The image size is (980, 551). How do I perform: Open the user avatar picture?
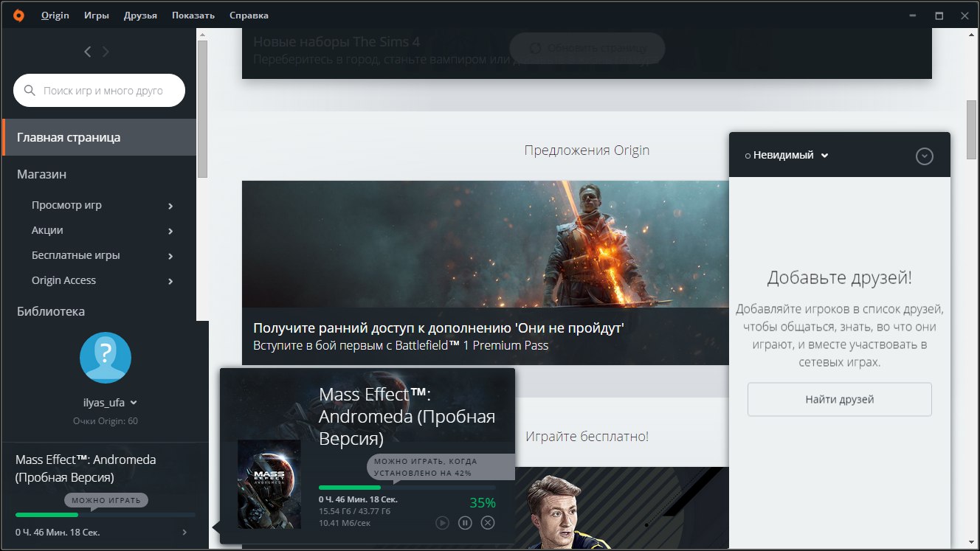click(106, 358)
